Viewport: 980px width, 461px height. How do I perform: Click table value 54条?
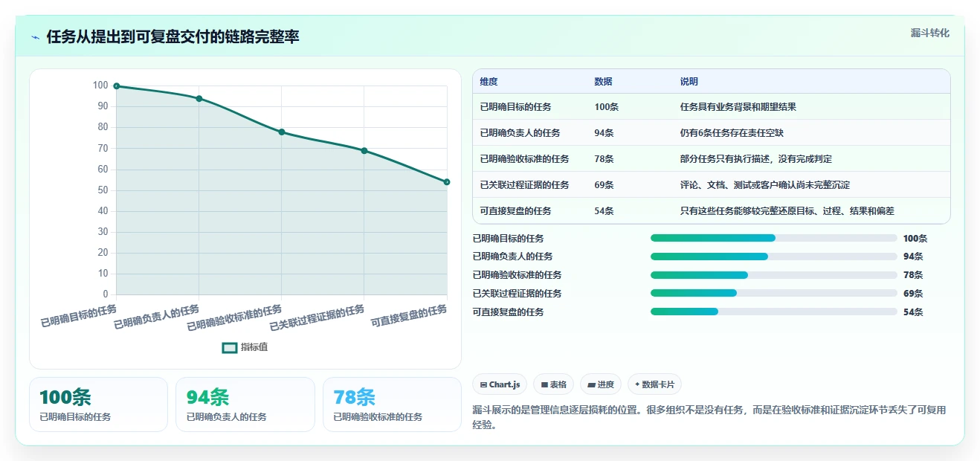pos(605,211)
